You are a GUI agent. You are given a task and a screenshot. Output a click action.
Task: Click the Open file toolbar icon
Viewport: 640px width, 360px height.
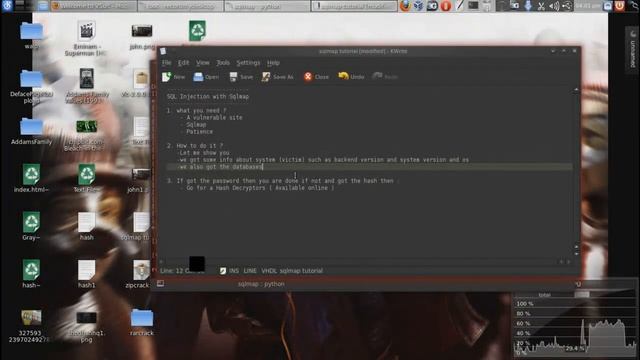(x=198, y=77)
